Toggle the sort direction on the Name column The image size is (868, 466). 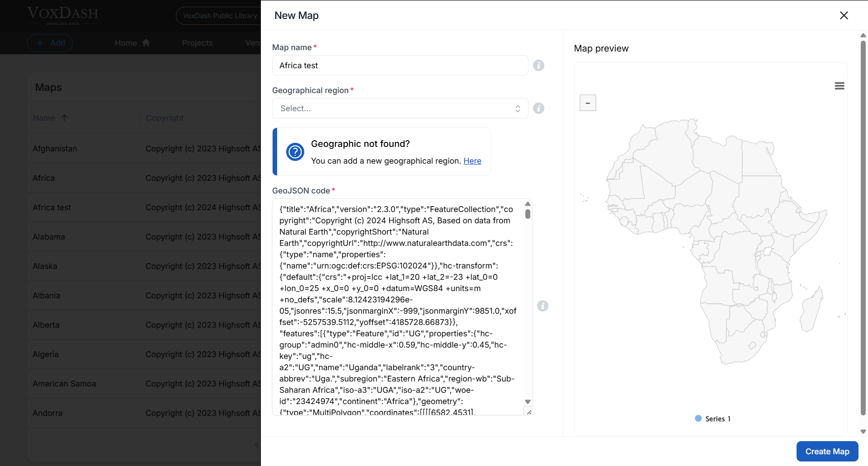point(64,118)
